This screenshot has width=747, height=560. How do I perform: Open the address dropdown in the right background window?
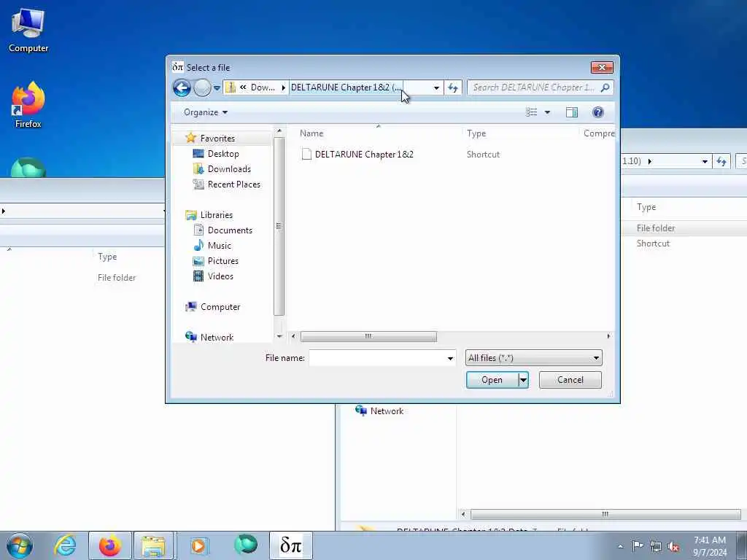(x=705, y=161)
